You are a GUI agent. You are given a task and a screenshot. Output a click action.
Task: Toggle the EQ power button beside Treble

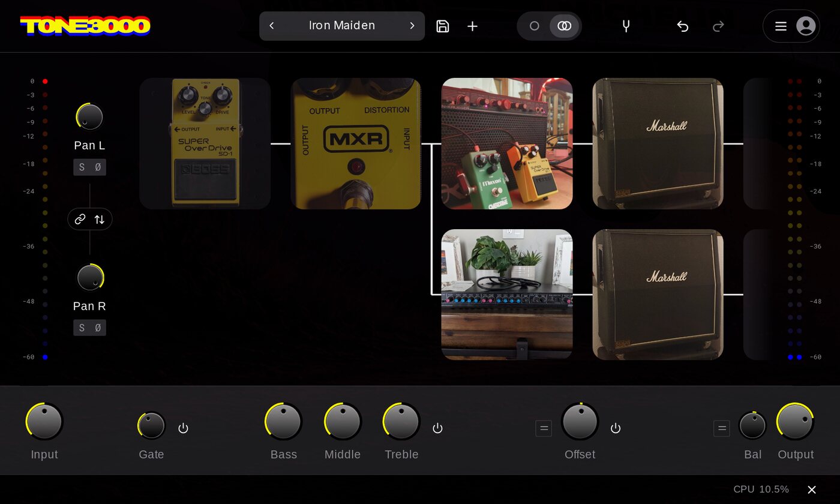pos(438,428)
